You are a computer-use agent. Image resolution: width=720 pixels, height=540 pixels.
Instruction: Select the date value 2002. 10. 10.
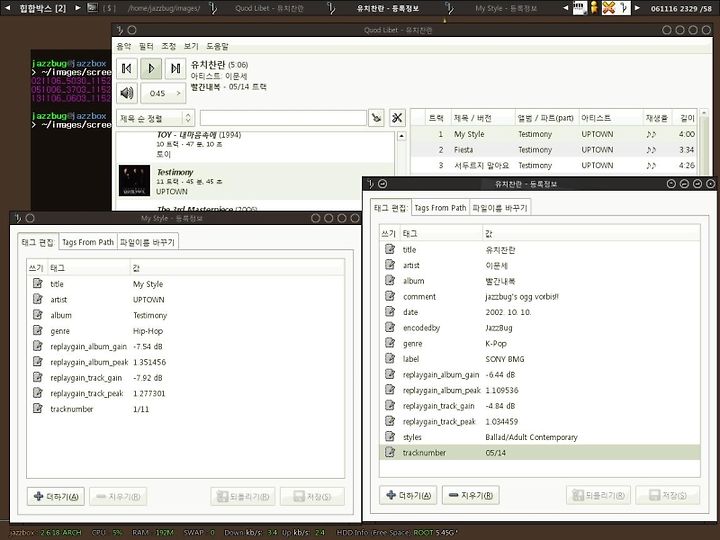pyautogui.click(x=508, y=312)
